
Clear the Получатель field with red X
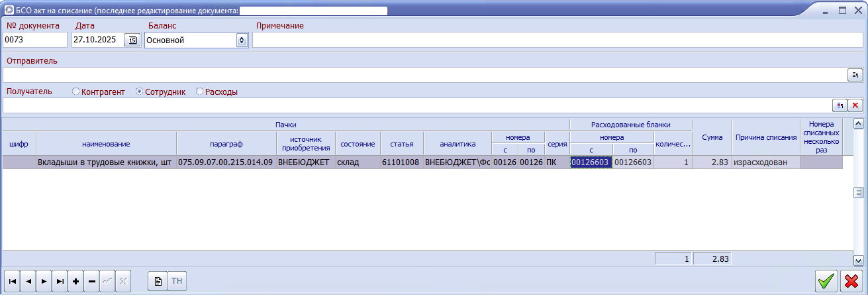(855, 105)
